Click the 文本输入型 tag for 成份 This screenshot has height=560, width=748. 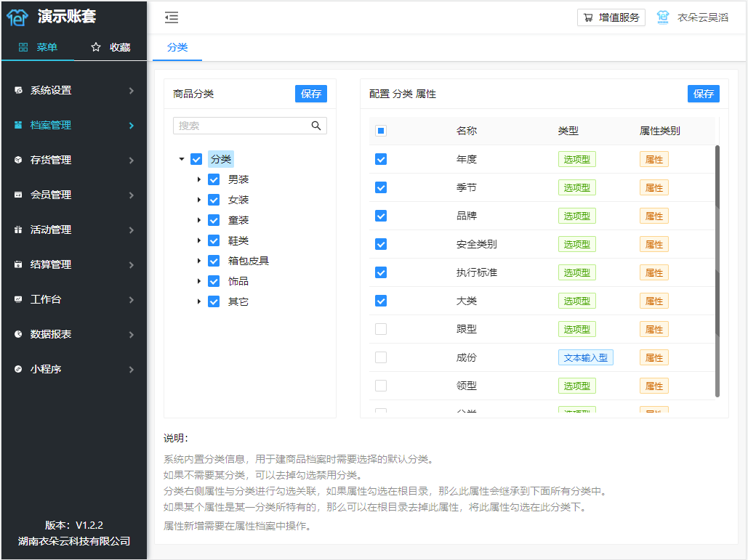pos(585,357)
